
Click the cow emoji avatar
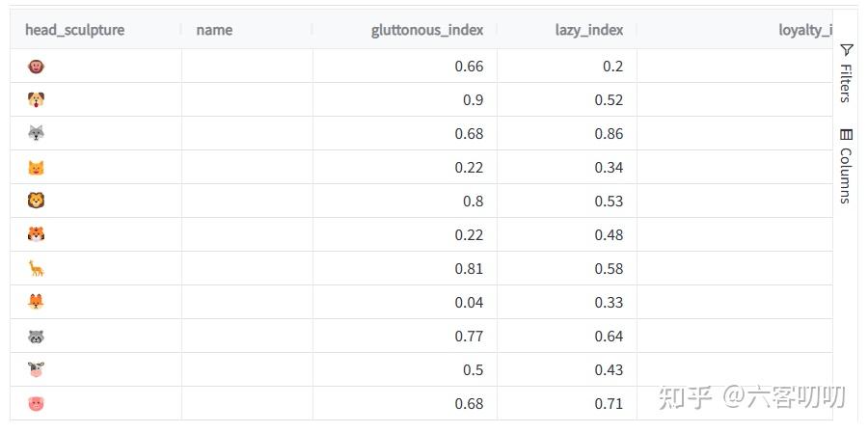(x=36, y=369)
